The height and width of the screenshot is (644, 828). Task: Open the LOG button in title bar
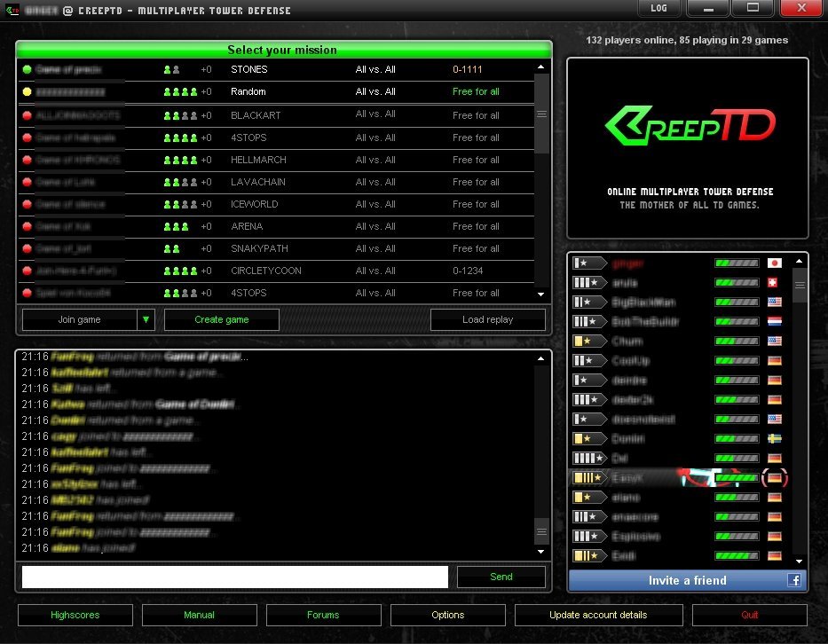[658, 8]
